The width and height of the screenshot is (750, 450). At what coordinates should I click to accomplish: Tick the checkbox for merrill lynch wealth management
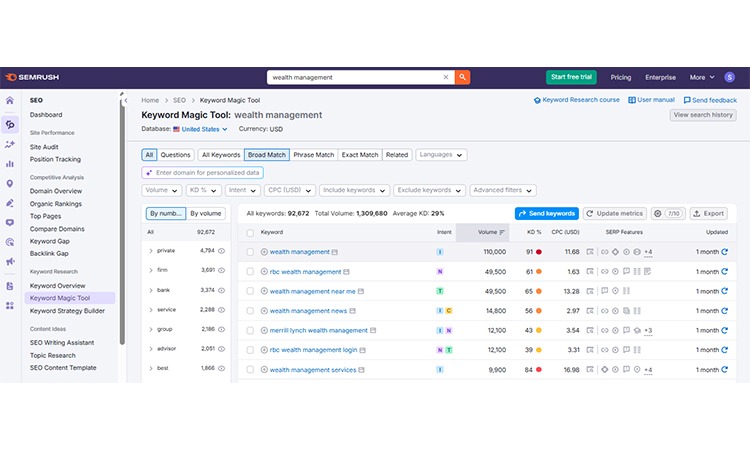[250, 330]
